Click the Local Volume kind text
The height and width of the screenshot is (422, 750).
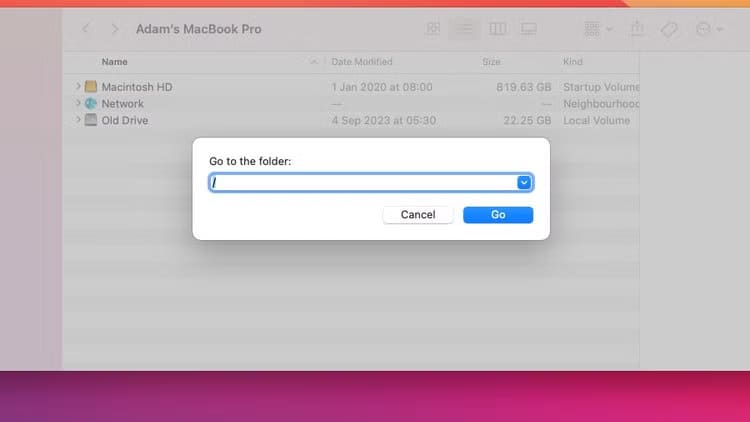pyautogui.click(x=596, y=121)
